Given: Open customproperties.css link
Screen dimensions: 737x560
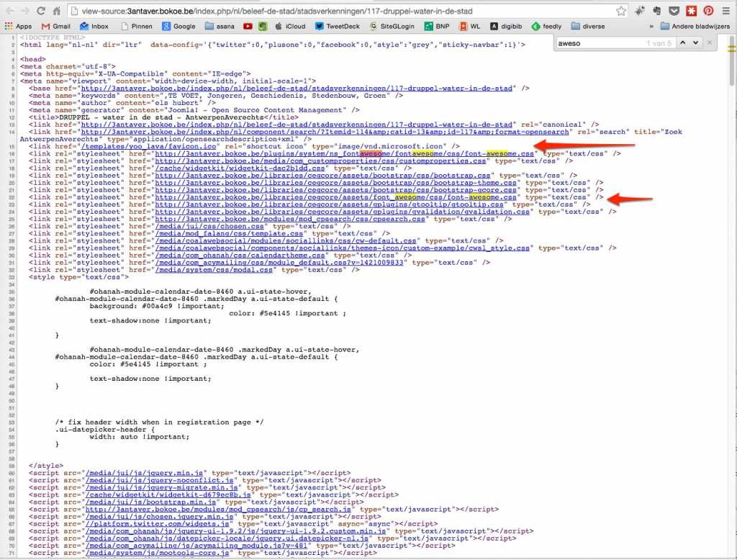Looking at the screenshot, I should point(320,161).
